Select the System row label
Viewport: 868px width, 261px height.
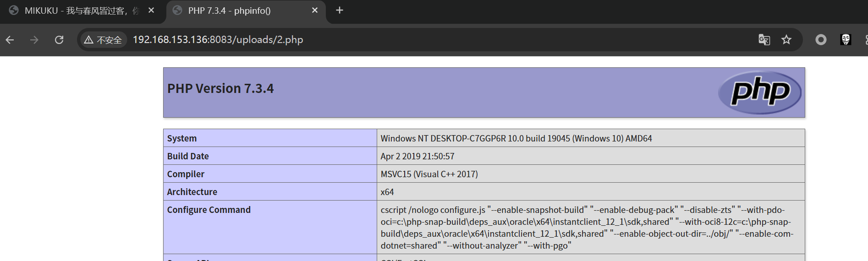(x=182, y=138)
